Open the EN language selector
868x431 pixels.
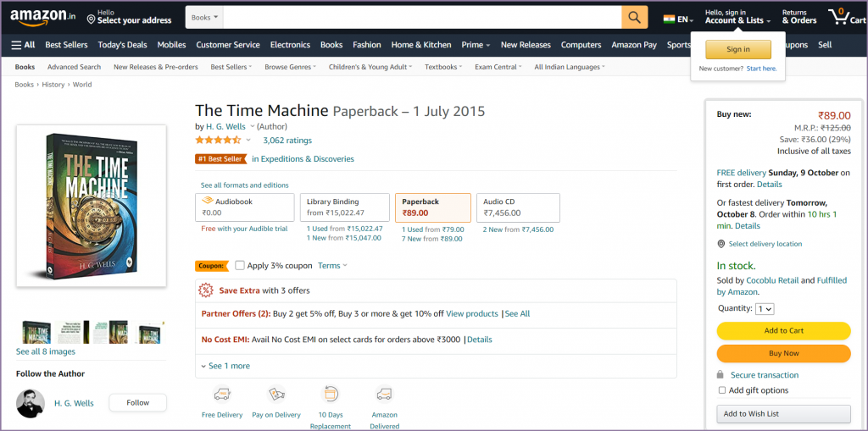pyautogui.click(x=679, y=19)
